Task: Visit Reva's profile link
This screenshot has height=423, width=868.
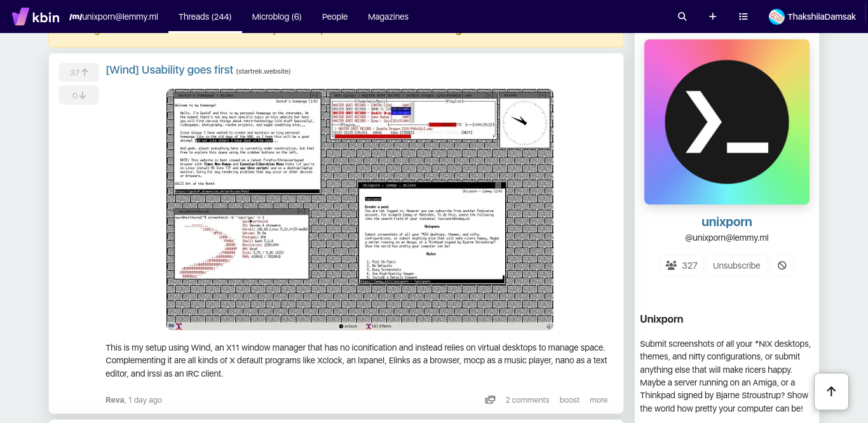Action: pyautogui.click(x=114, y=399)
